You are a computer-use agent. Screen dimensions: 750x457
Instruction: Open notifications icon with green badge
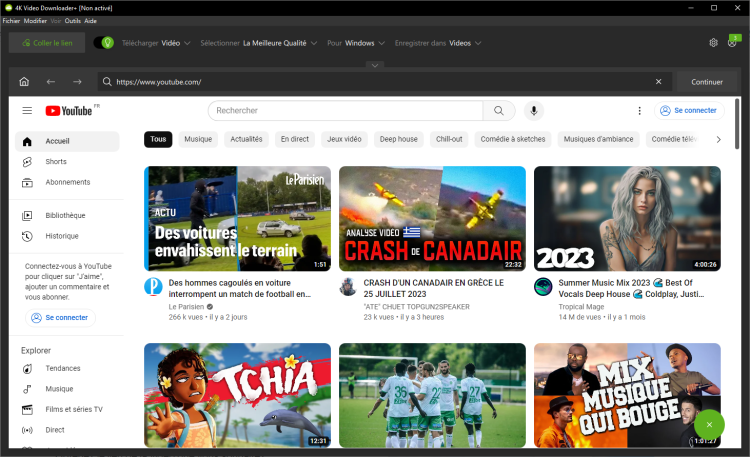(x=733, y=42)
